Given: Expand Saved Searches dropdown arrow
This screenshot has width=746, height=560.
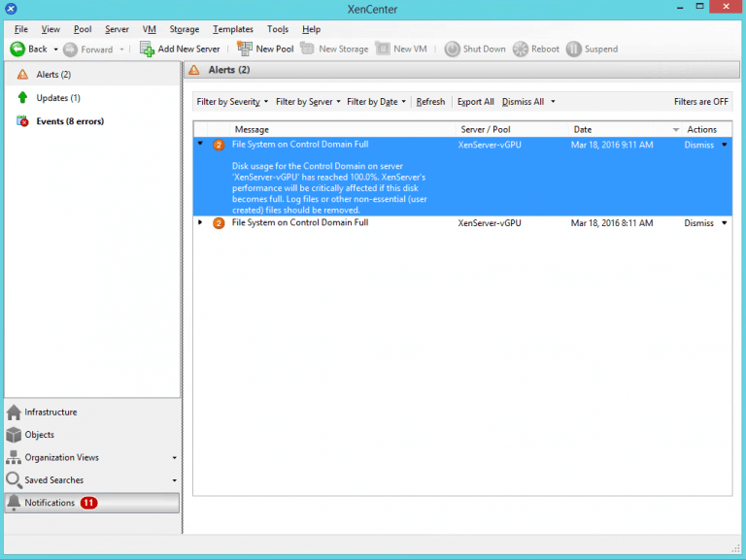Looking at the screenshot, I should tap(174, 480).
